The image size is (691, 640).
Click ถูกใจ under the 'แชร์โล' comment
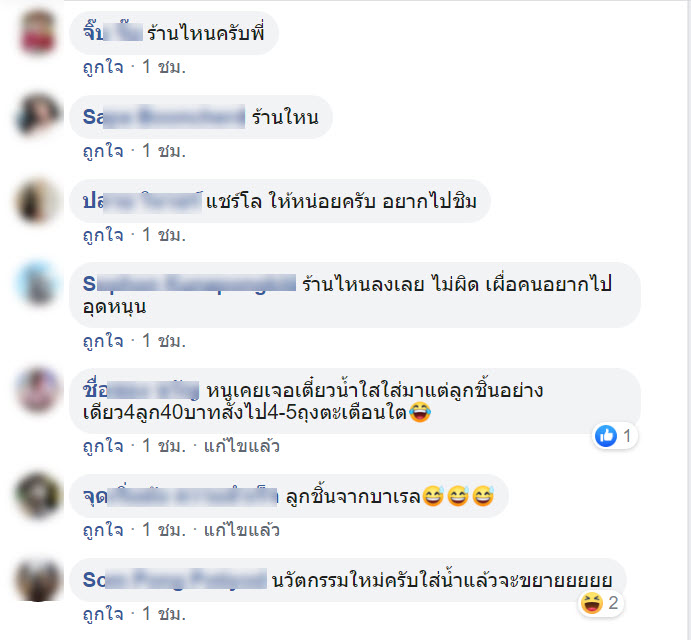tap(103, 235)
